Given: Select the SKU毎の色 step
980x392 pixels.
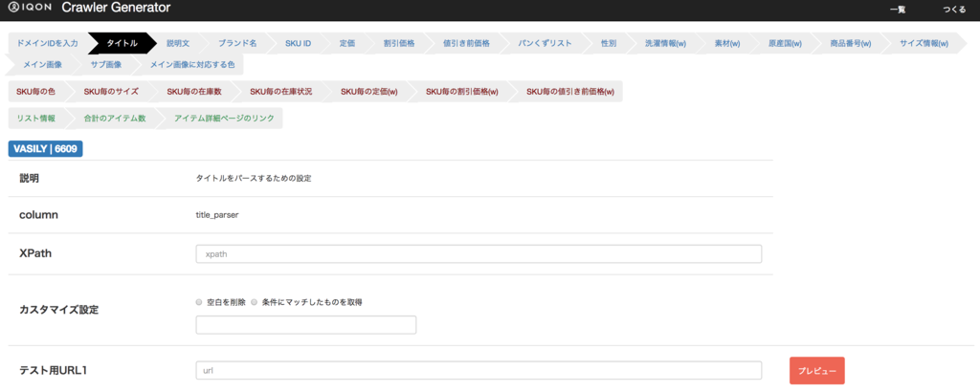Looking at the screenshot, I should point(36,91).
